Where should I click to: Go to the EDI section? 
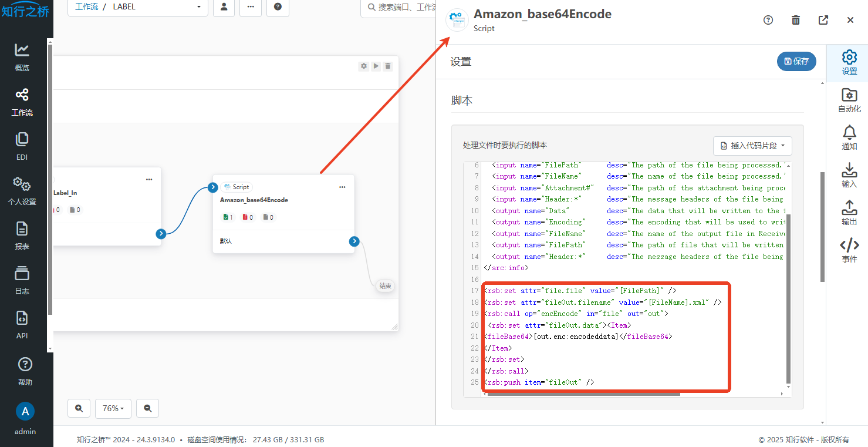[22, 146]
